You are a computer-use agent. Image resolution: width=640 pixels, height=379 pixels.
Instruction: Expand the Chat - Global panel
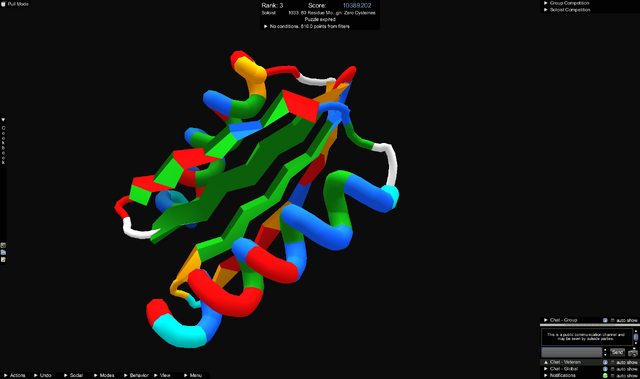(x=546, y=369)
